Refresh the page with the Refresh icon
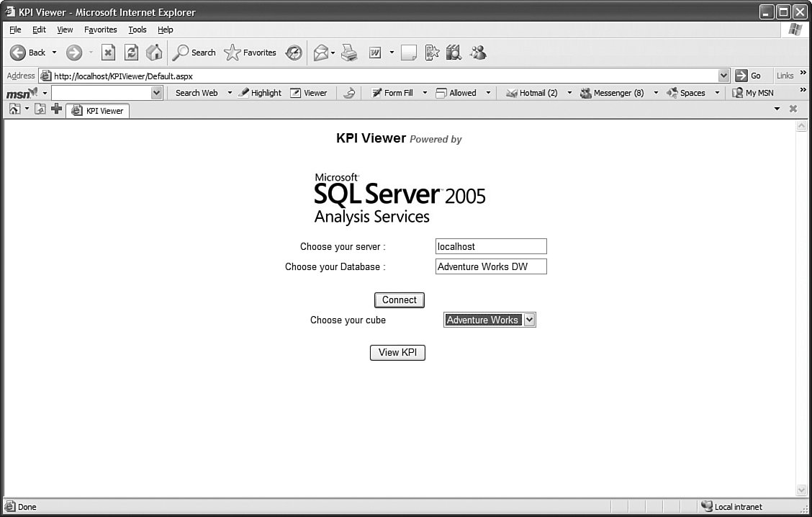This screenshot has width=812, height=517. (x=131, y=53)
